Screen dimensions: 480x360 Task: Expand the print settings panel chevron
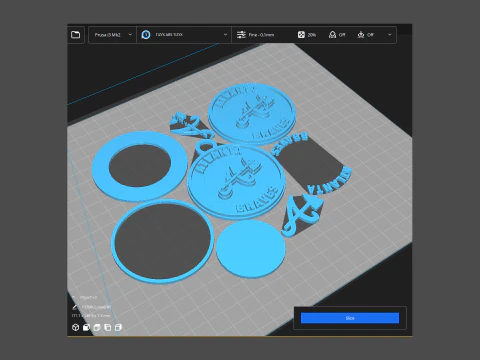(x=390, y=35)
